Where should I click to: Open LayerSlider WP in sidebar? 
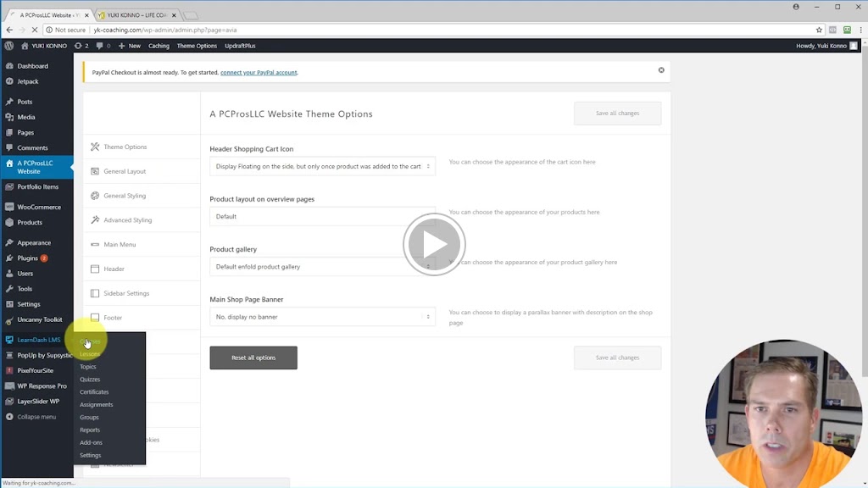(x=36, y=402)
